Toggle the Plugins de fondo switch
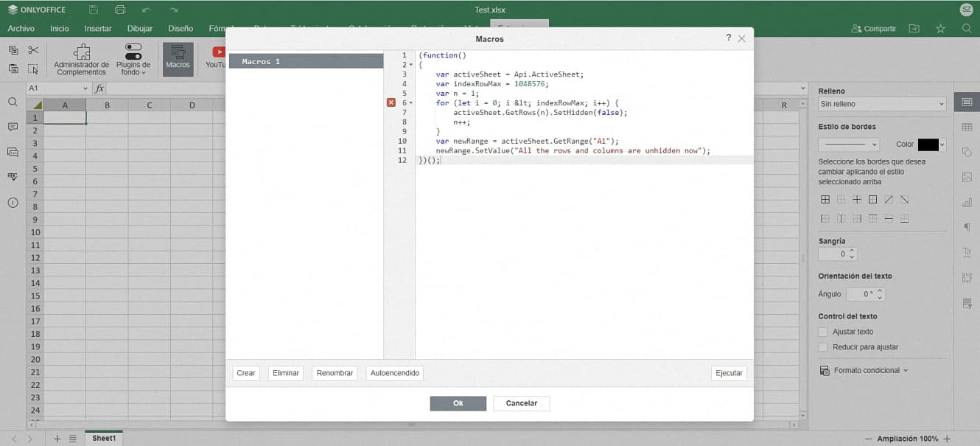The height and width of the screenshot is (446, 980). 133,52
